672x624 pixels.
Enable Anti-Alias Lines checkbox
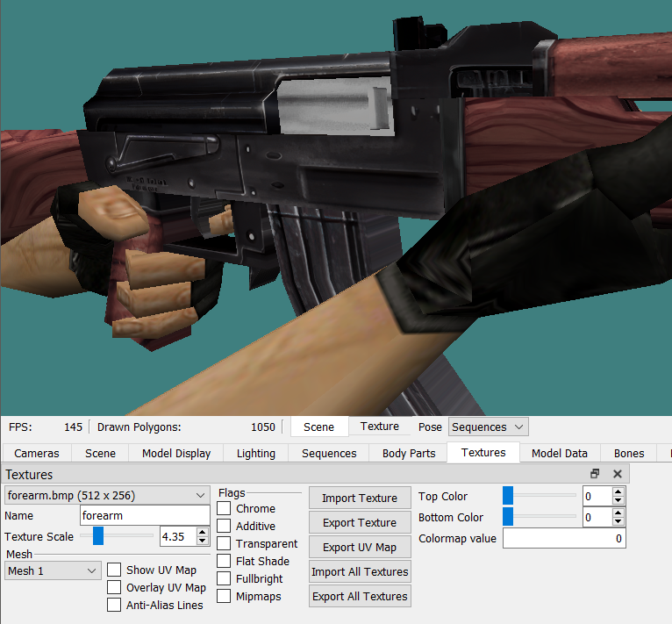(x=114, y=605)
